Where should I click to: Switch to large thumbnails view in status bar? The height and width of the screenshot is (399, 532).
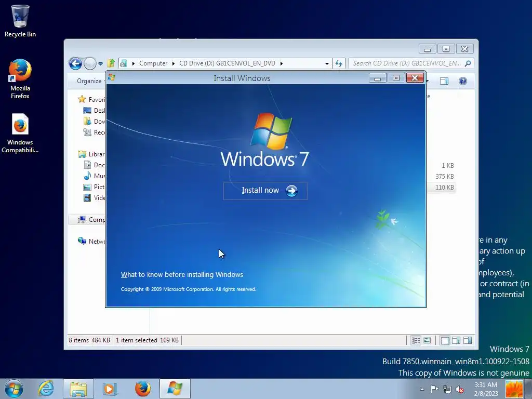(427, 340)
